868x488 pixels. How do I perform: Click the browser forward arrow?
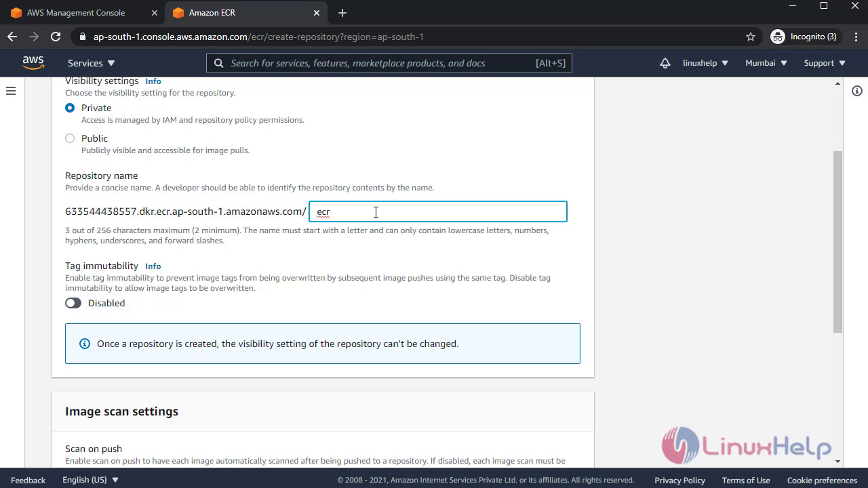34,37
